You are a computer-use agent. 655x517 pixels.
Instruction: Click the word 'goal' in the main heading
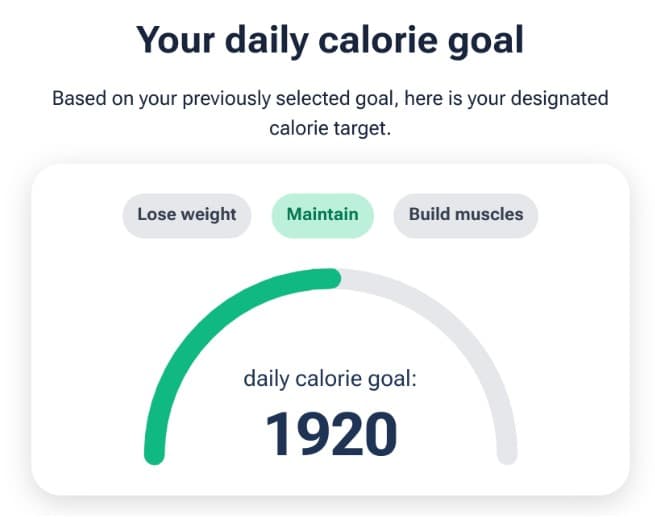coord(483,41)
